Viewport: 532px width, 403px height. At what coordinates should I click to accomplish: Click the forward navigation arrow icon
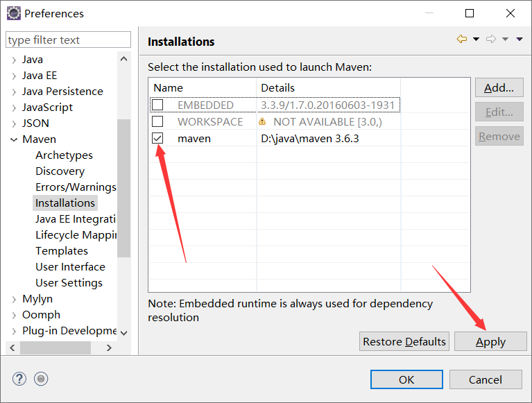click(x=491, y=39)
